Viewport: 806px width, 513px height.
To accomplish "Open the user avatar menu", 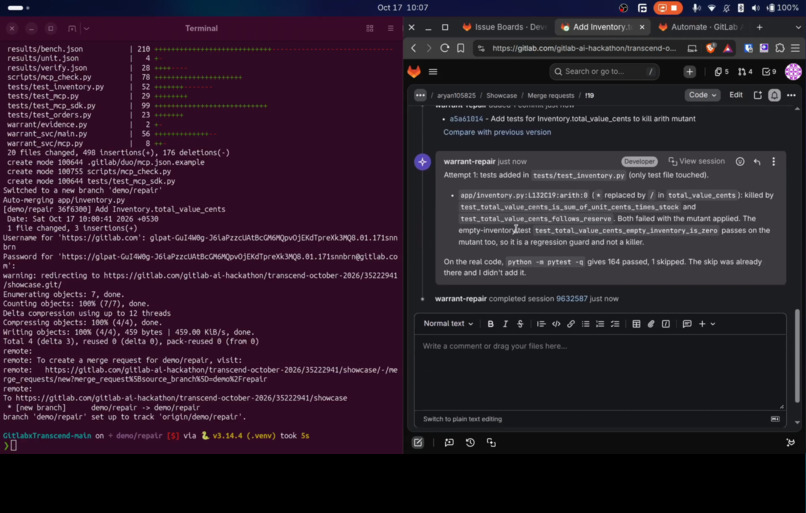I will 793,71.
